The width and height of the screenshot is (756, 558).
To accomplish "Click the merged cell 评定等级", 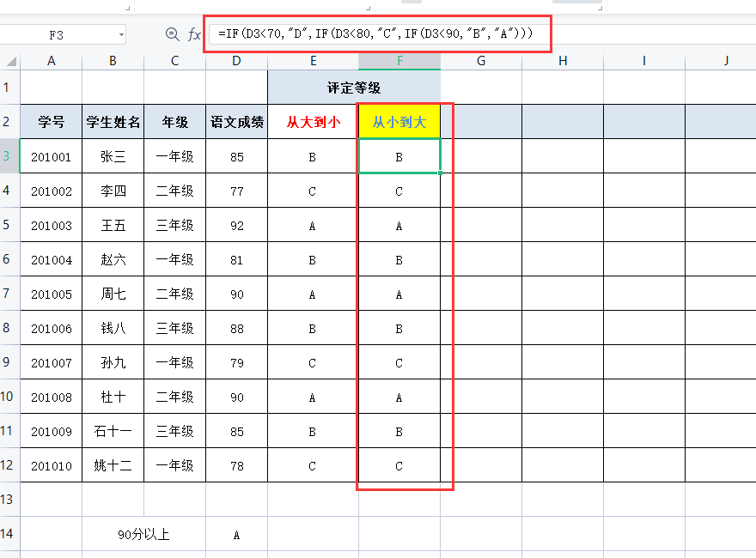I will tap(354, 88).
